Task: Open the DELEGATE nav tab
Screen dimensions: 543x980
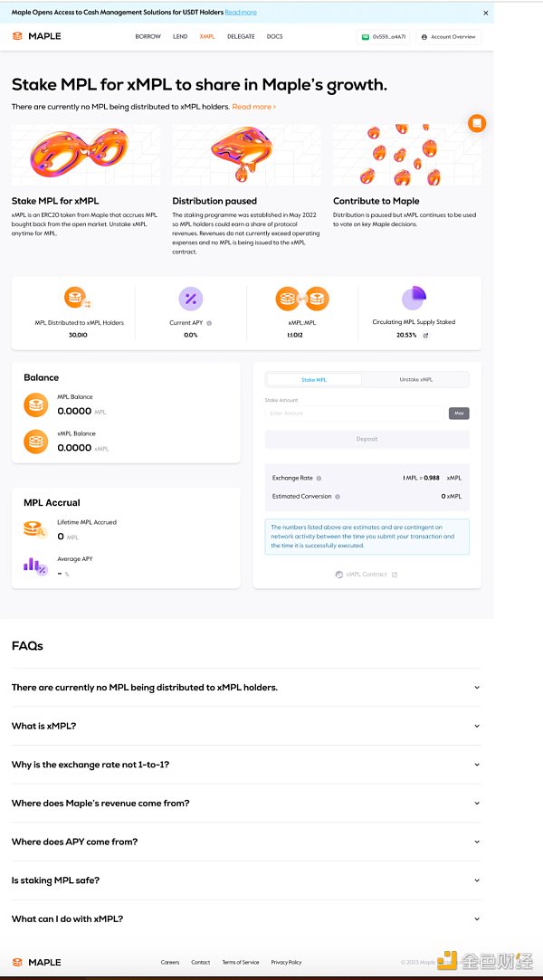Action: coord(241,37)
